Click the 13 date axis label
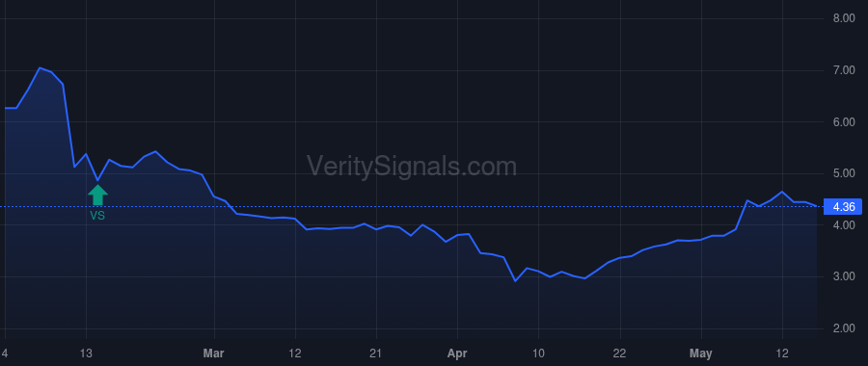This screenshot has width=868, height=366. 86,353
